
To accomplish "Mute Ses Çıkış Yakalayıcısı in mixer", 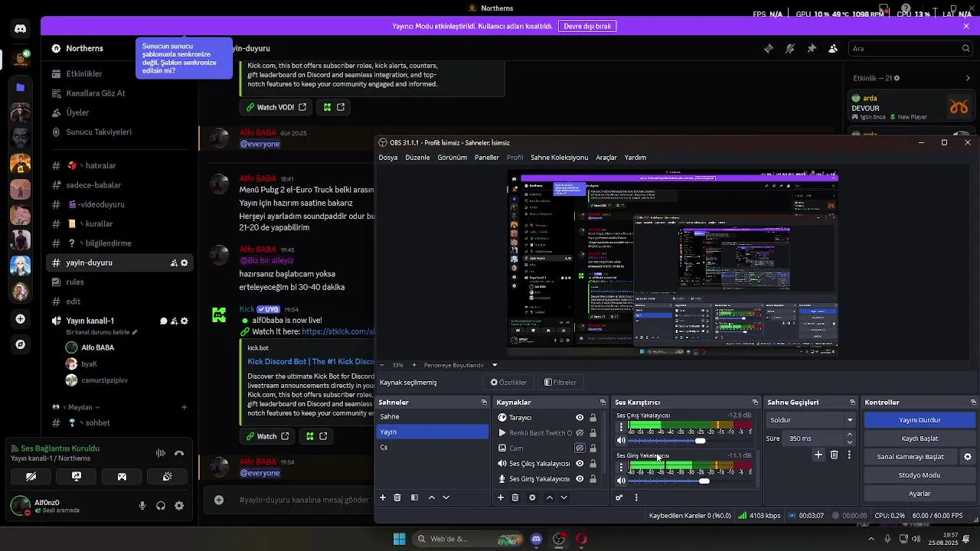I will [621, 441].
